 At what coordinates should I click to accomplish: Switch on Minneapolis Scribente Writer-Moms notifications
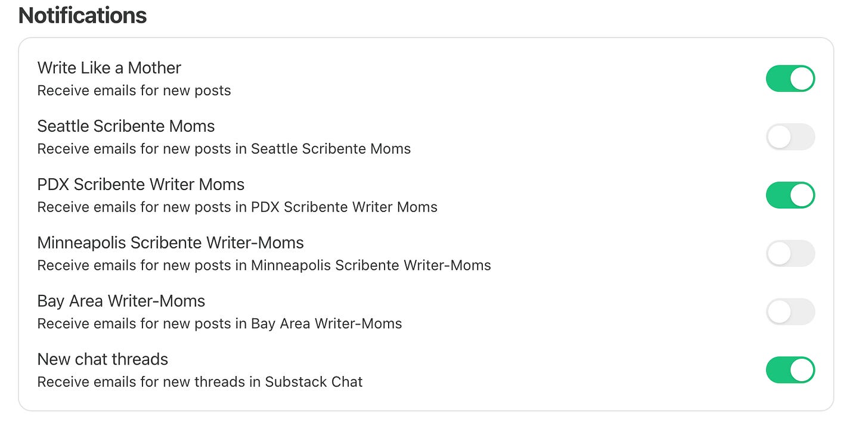[x=790, y=253]
